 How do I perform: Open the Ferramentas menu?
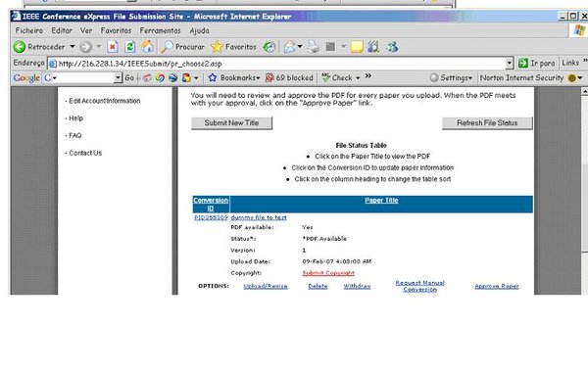pyautogui.click(x=160, y=30)
